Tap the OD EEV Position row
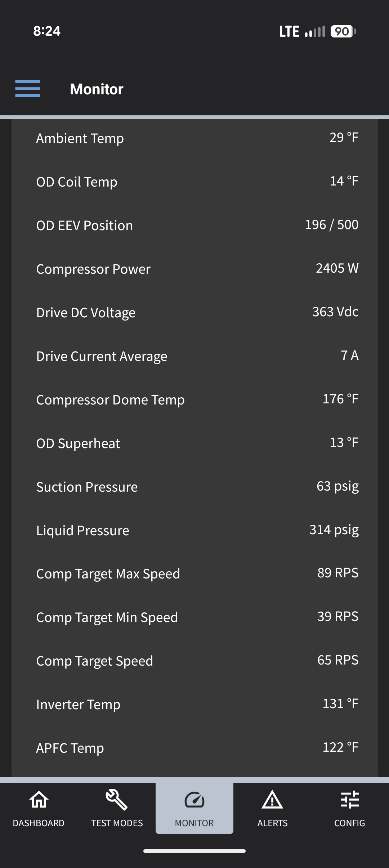 (x=194, y=225)
